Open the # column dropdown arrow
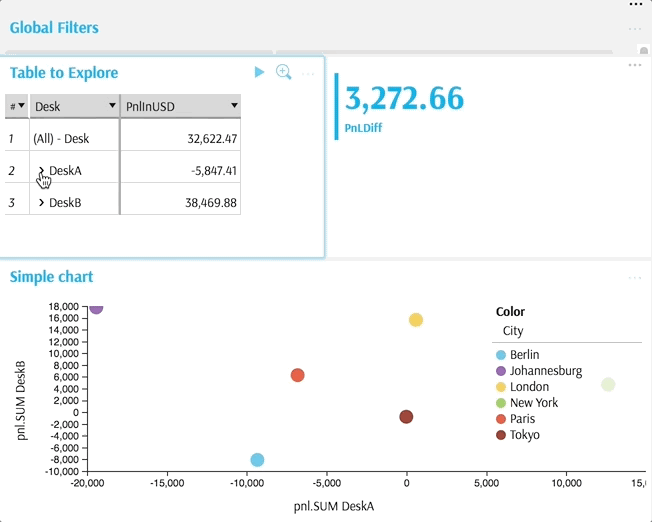The image size is (652, 522). click(x=22, y=106)
